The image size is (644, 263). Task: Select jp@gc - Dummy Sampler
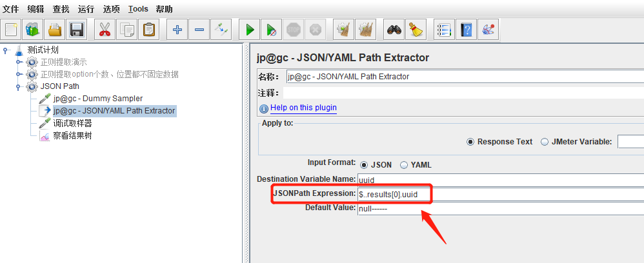point(97,99)
